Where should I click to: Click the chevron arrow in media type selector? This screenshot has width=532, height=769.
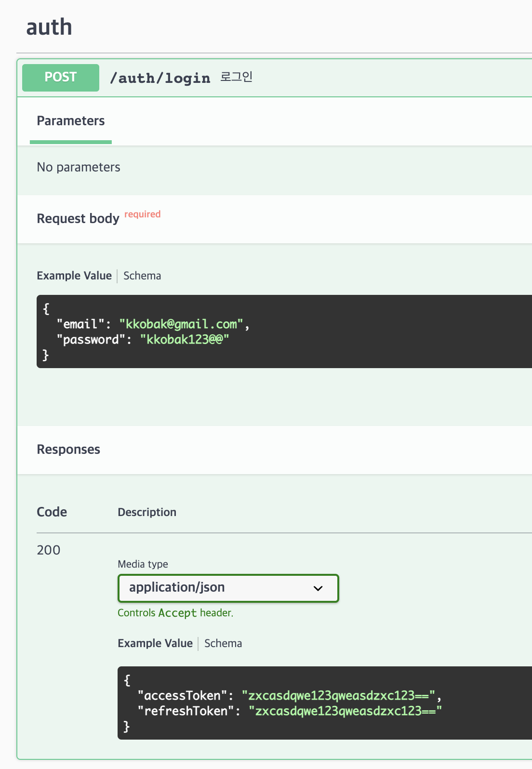[x=318, y=588]
